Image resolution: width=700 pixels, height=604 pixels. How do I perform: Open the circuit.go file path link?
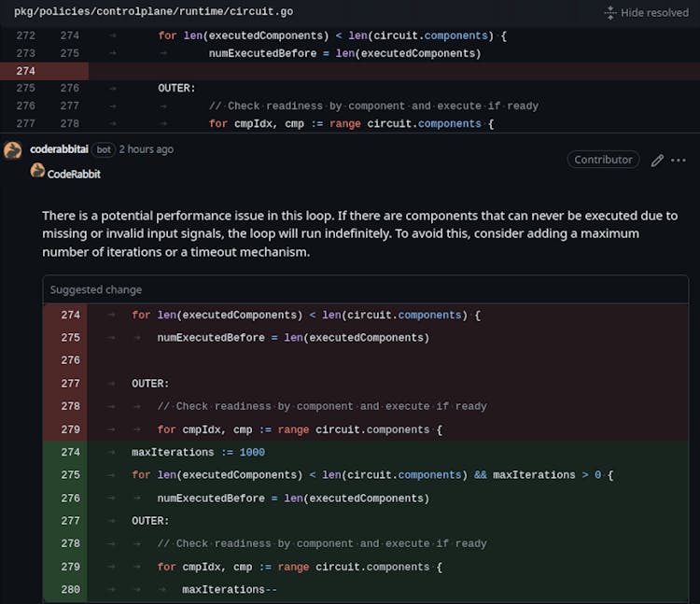click(153, 12)
